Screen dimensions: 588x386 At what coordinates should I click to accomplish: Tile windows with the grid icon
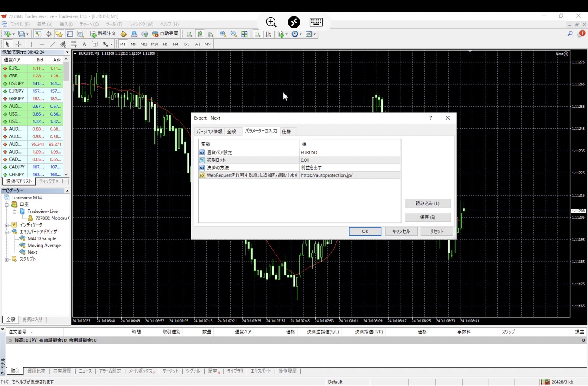tap(245, 34)
